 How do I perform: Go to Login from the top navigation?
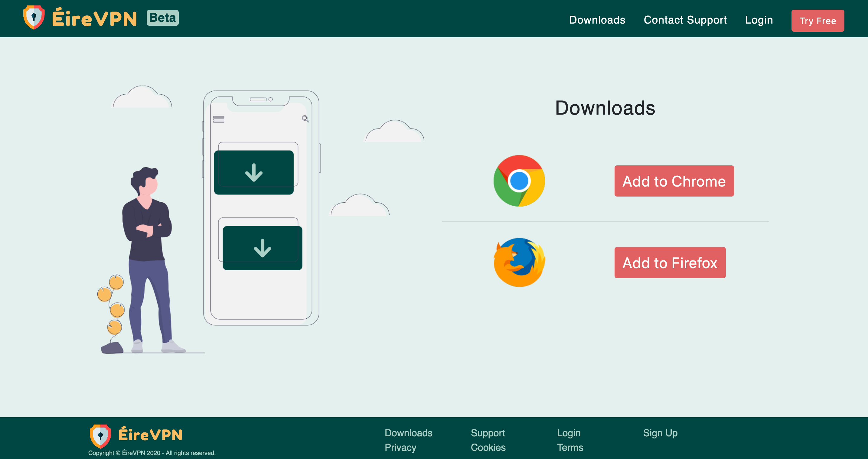coord(759,20)
